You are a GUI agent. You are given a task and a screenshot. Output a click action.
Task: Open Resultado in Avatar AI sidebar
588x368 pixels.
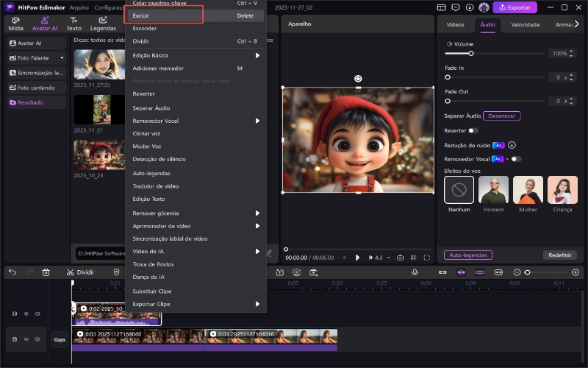coord(37,102)
